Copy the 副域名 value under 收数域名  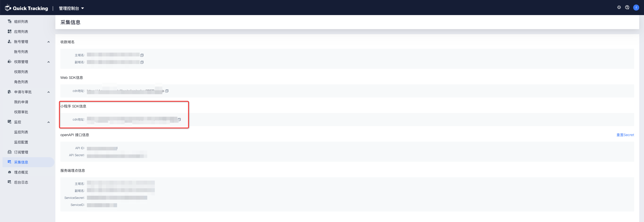pos(142,62)
